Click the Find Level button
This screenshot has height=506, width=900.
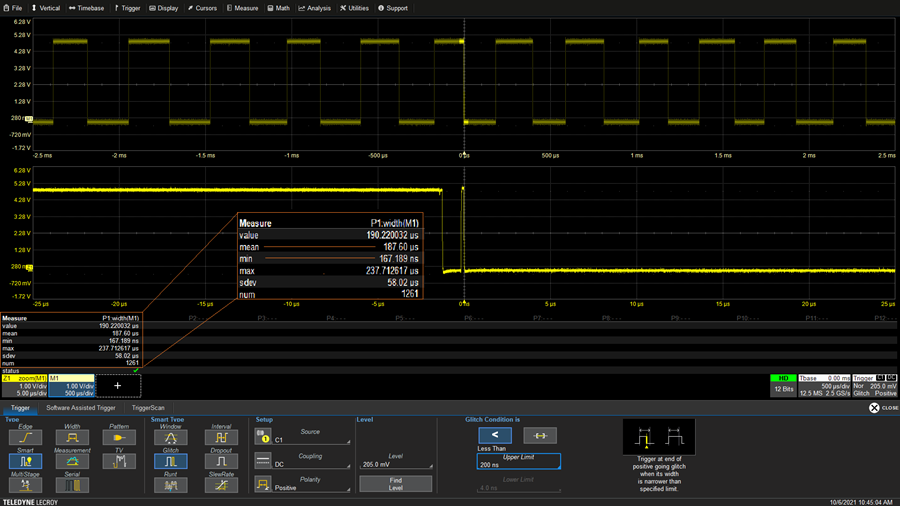(394, 483)
